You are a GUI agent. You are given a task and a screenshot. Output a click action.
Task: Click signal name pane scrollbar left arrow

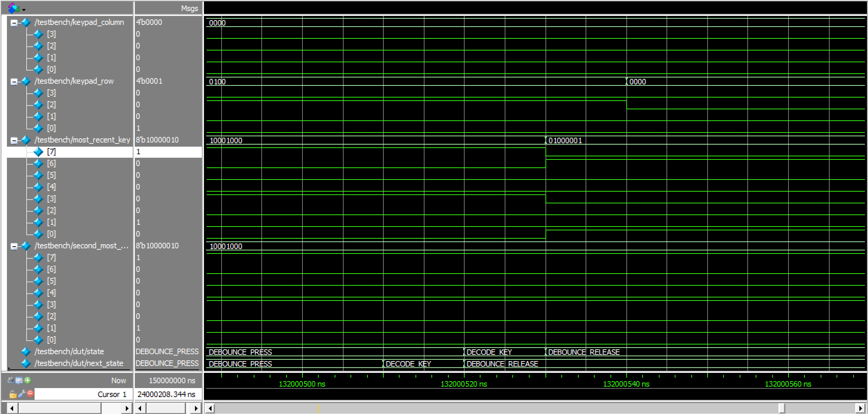pyautogui.click(x=12, y=408)
